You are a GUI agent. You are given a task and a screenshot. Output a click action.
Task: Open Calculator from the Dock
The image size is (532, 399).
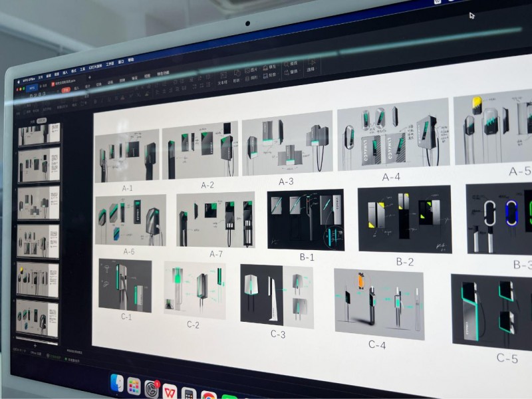pos(188,394)
